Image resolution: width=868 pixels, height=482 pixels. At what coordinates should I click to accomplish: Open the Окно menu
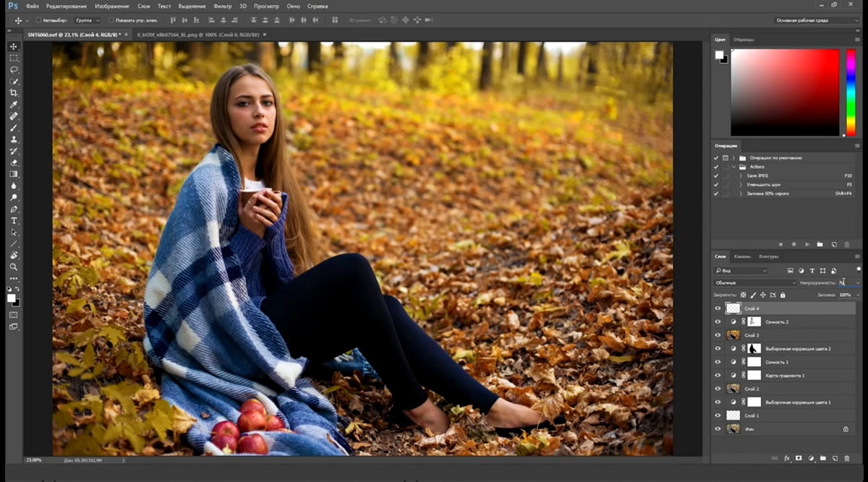pyautogui.click(x=293, y=6)
